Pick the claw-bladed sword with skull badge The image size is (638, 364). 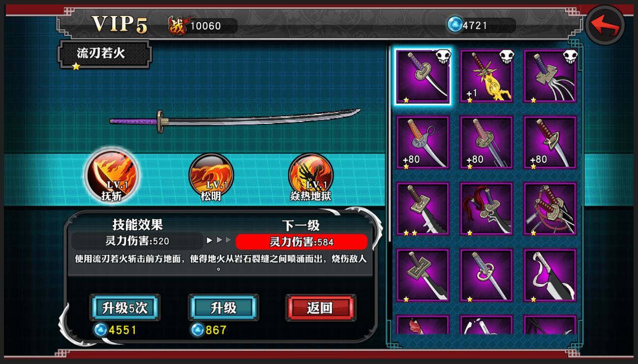tap(550, 77)
